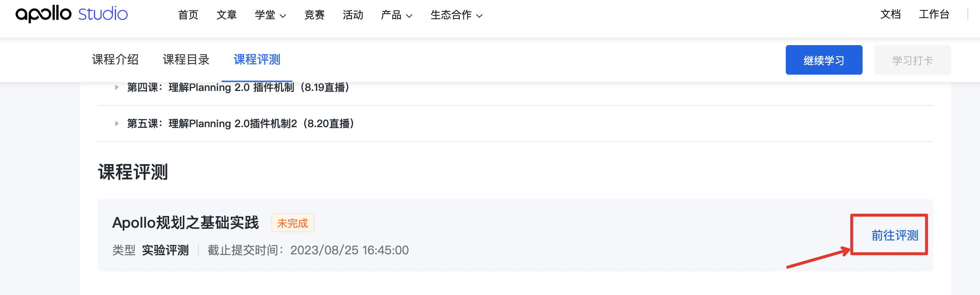Open the 竞赛 navigation item
The image size is (980, 295).
(x=315, y=15)
